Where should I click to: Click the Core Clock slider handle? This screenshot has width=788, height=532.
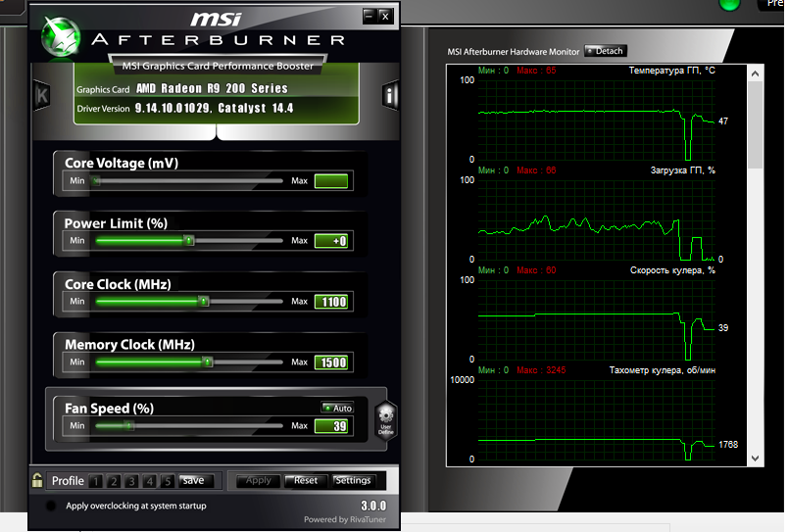click(203, 302)
